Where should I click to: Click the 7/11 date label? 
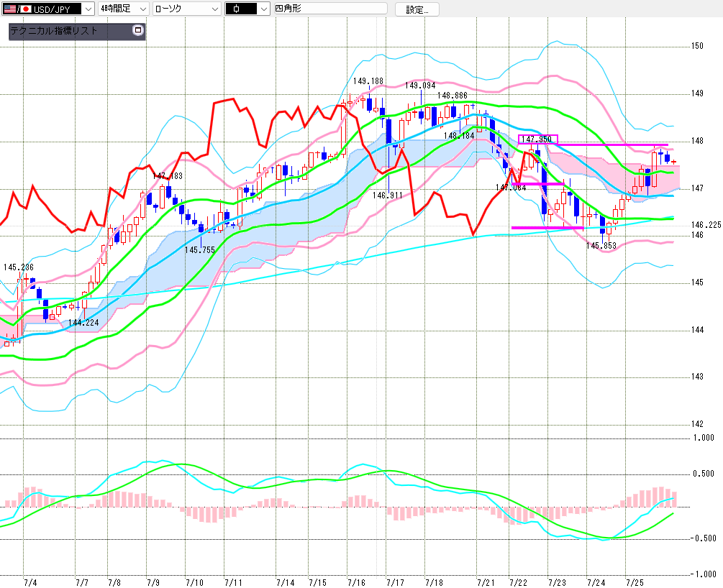[x=233, y=583]
